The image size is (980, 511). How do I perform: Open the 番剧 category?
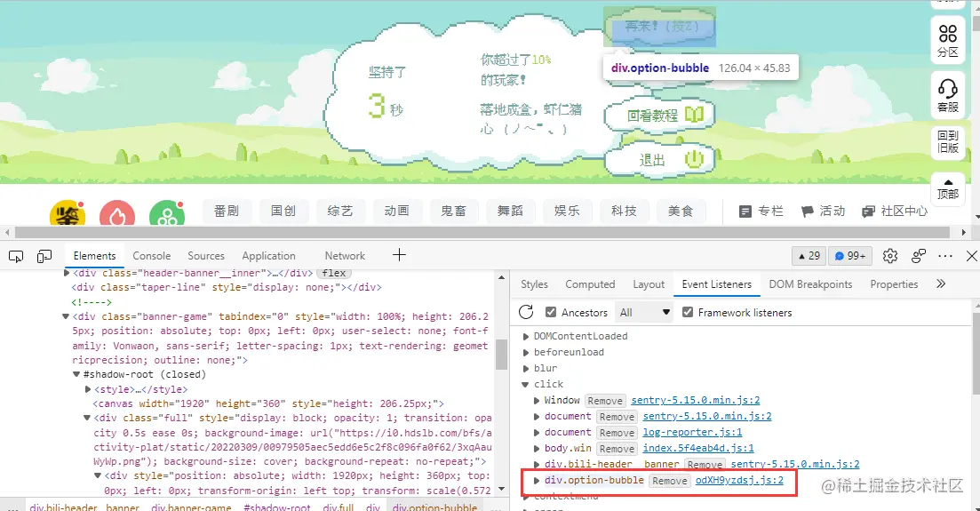(227, 212)
